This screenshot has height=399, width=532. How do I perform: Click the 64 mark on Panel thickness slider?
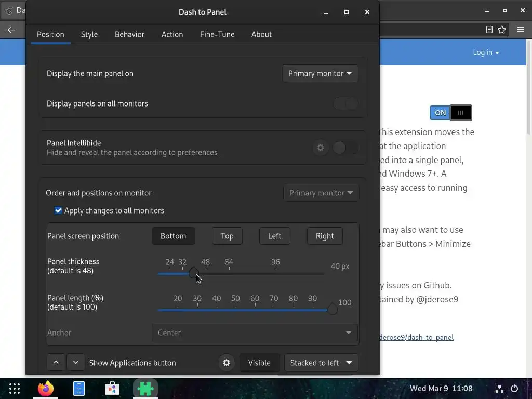pos(229,262)
